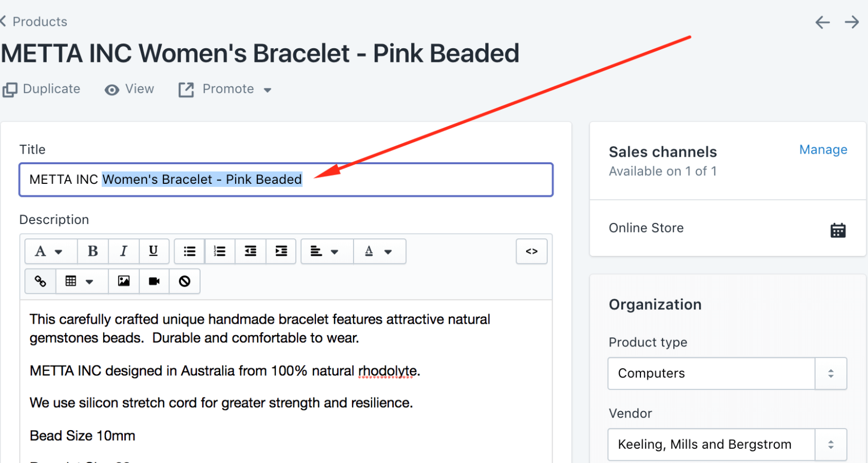The width and height of the screenshot is (868, 463).
Task: Insert an image into the description
Action: [123, 281]
